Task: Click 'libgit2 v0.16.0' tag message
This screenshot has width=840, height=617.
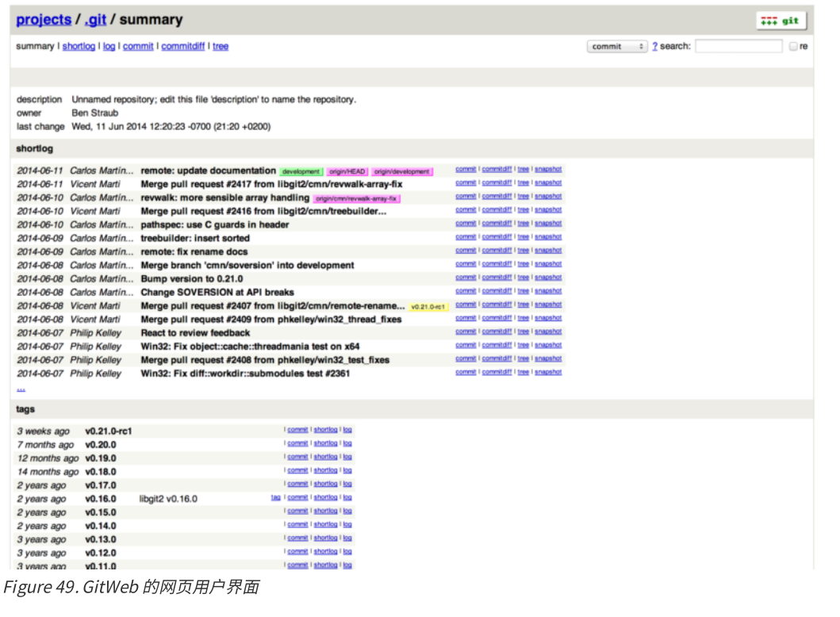Action: (x=168, y=499)
